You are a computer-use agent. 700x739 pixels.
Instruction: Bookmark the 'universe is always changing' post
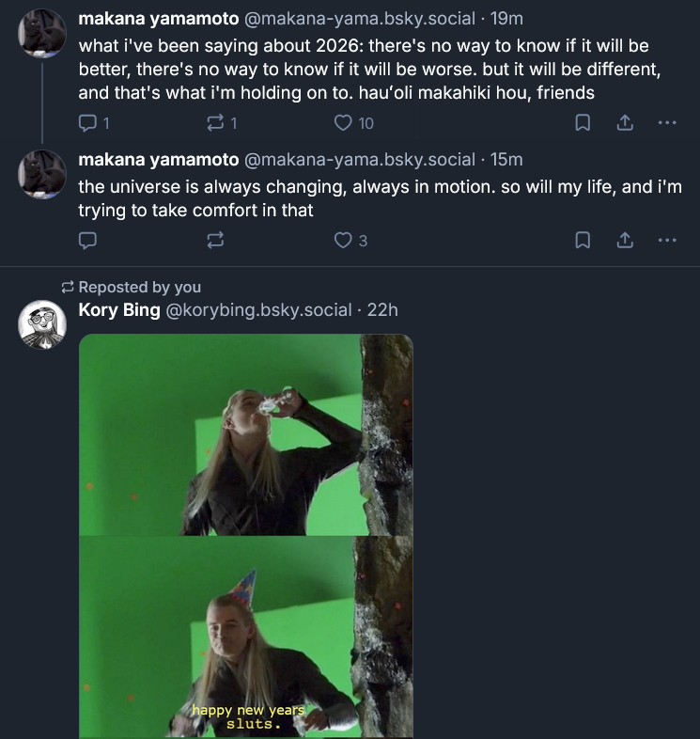point(583,241)
